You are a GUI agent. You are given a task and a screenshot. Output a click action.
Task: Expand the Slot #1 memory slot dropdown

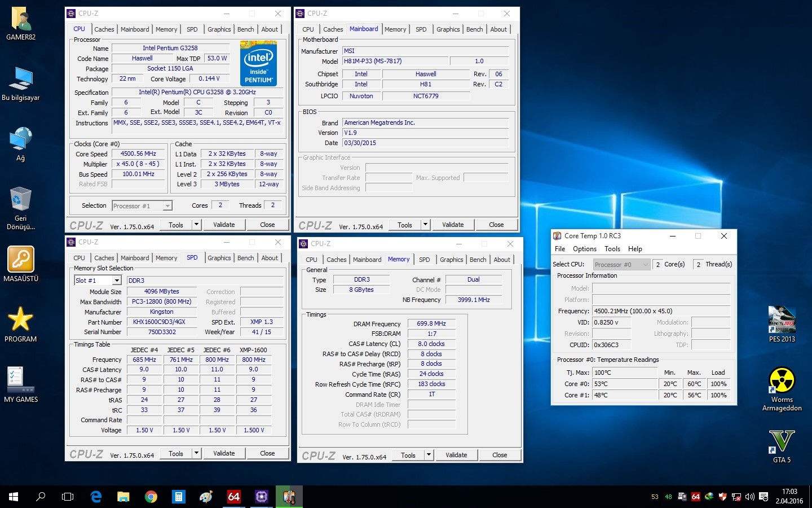click(x=117, y=281)
